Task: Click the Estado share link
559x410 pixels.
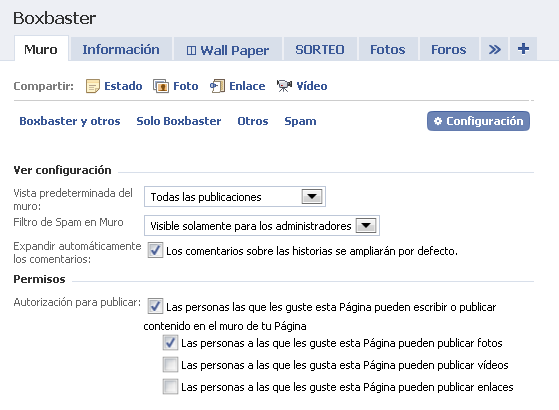Action: coord(123,86)
